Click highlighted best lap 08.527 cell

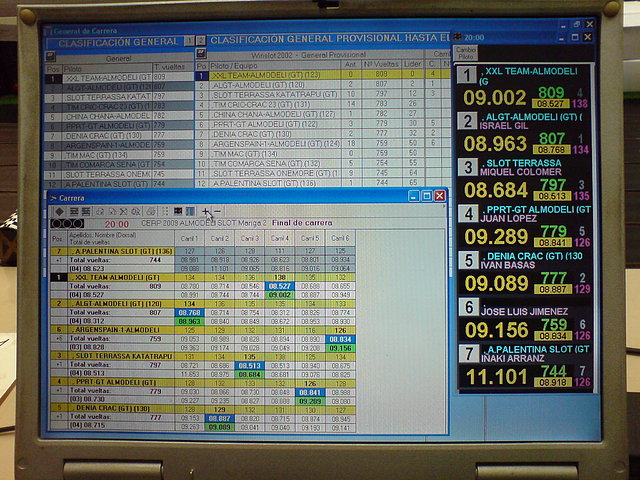(x=280, y=286)
